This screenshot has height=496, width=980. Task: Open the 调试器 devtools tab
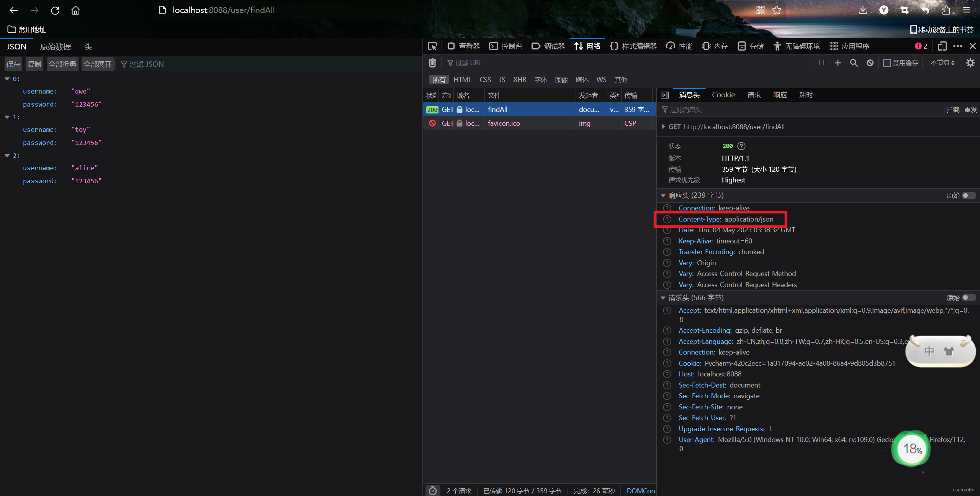(x=548, y=46)
